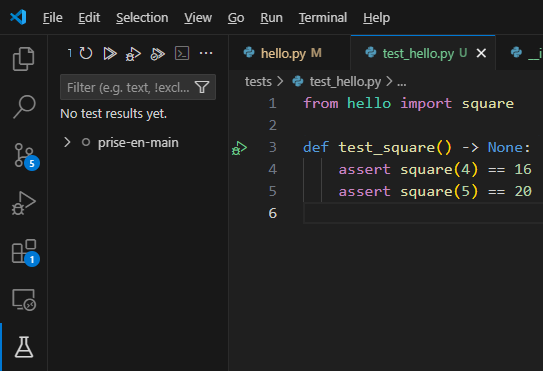The width and height of the screenshot is (543, 371).
Task: Open the Run menu
Action: [x=271, y=18]
